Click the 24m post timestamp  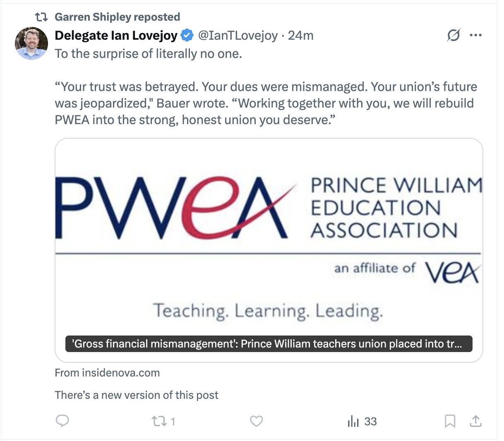click(301, 36)
